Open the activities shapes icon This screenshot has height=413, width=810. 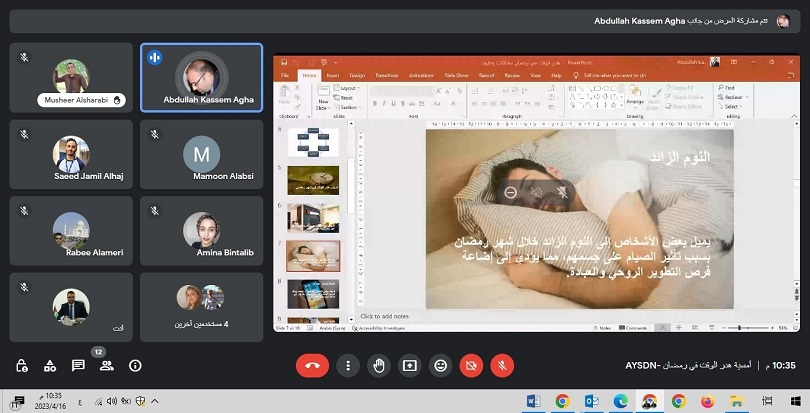tap(49, 366)
